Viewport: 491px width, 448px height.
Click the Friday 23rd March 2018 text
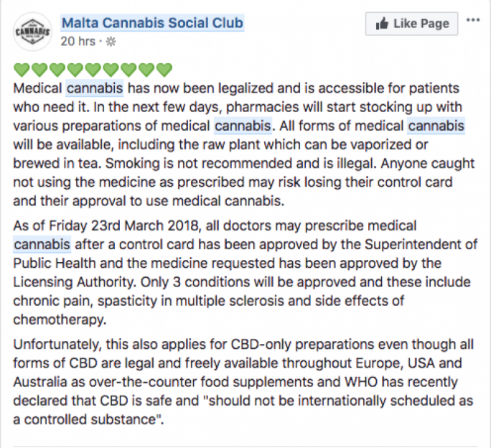point(123,225)
